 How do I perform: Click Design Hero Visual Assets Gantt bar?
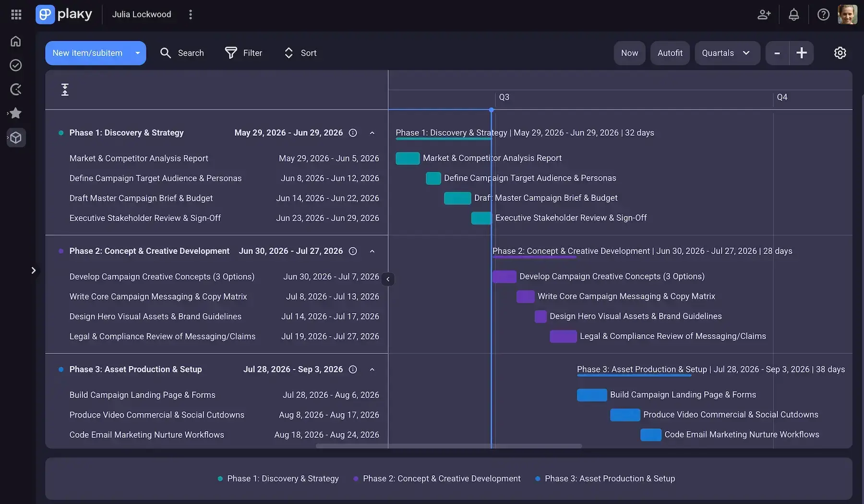click(x=540, y=316)
